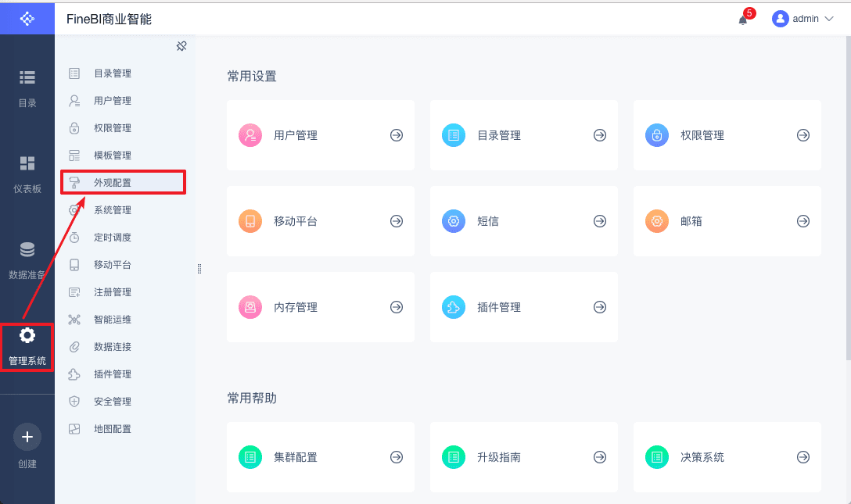
Task: Click the 内存管理 card arrow
Action: (x=397, y=307)
